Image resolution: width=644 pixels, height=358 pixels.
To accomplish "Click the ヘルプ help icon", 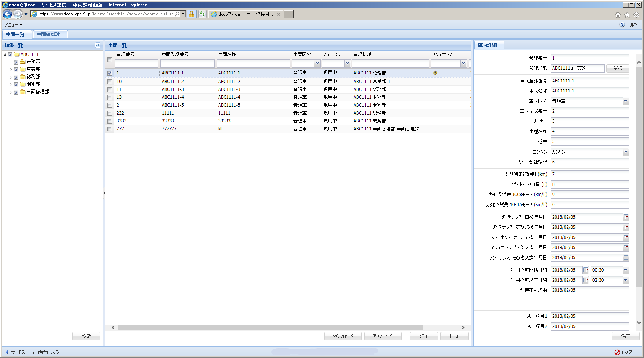I will (622, 25).
